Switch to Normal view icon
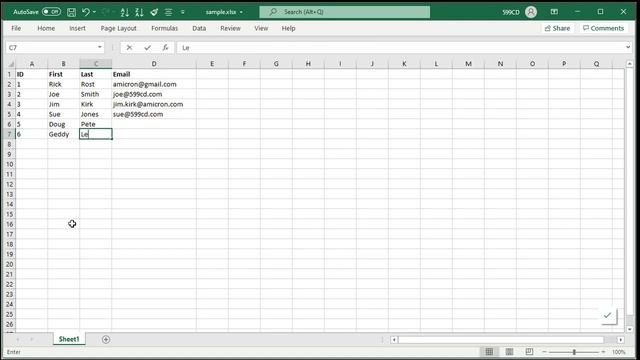Viewport: 640px width, 360px height. click(x=489, y=351)
